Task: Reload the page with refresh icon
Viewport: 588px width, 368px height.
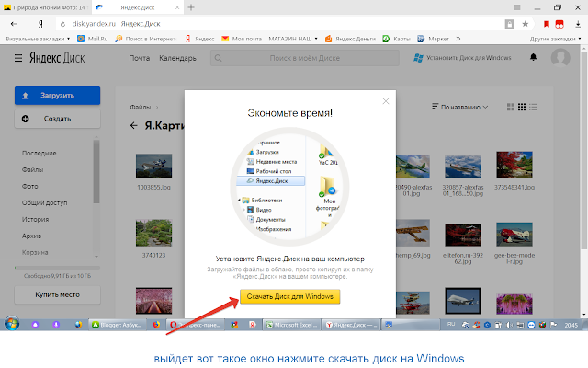Action: click(x=63, y=24)
